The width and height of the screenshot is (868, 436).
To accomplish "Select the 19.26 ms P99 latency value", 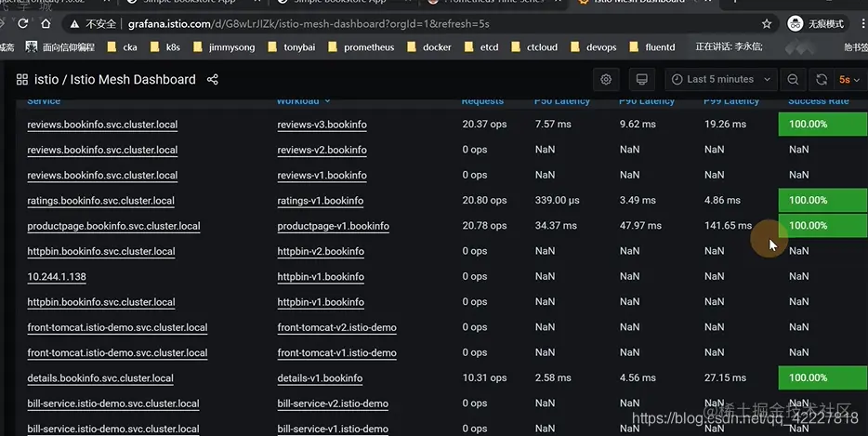I will click(x=725, y=124).
